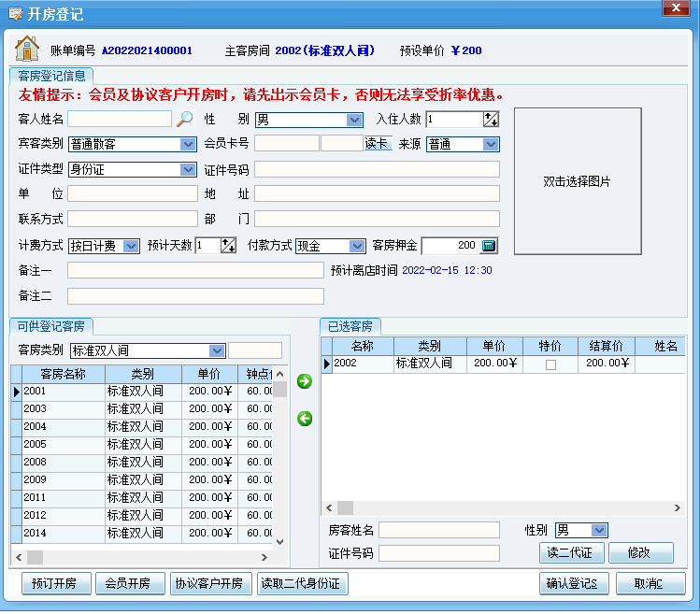The image size is (700, 614).
Task: Click the 会员开房 button
Action: (x=130, y=584)
